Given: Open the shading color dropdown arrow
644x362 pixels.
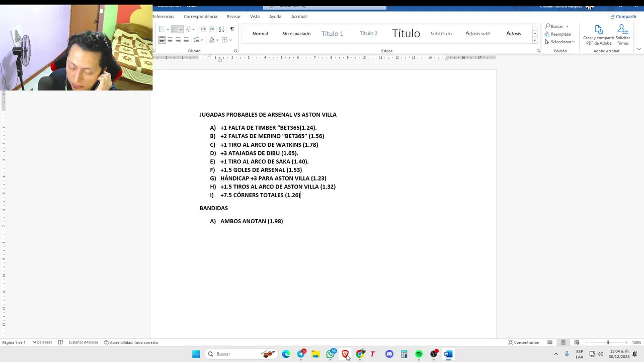Looking at the screenshot, I should click(217, 40).
